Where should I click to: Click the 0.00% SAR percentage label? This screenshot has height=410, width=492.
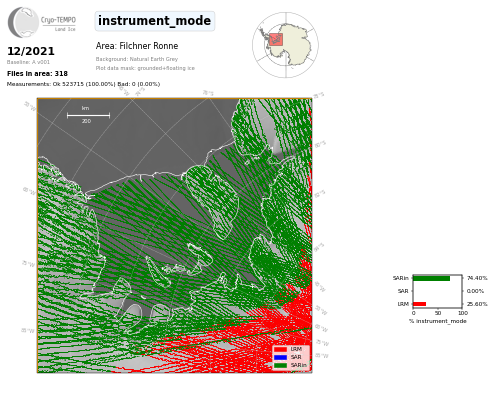(x=475, y=291)
